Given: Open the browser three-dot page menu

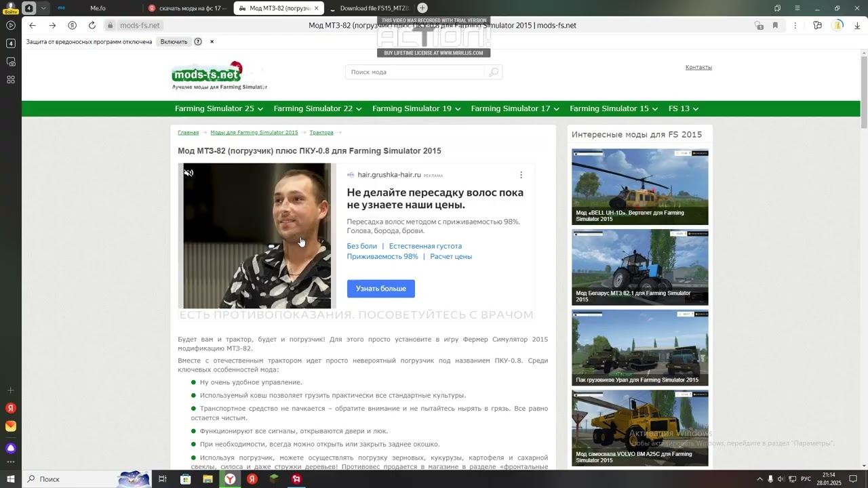Looking at the screenshot, I should [x=795, y=25].
